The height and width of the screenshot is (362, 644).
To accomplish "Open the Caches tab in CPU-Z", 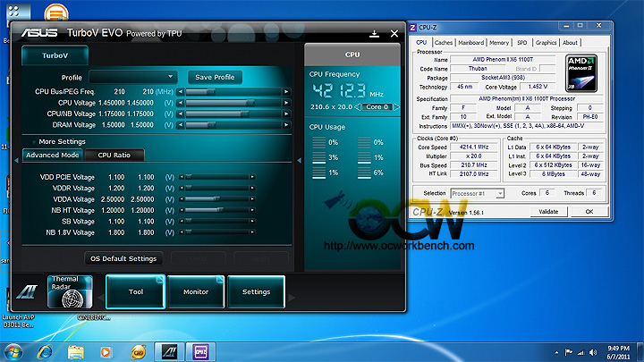I will pos(443,43).
